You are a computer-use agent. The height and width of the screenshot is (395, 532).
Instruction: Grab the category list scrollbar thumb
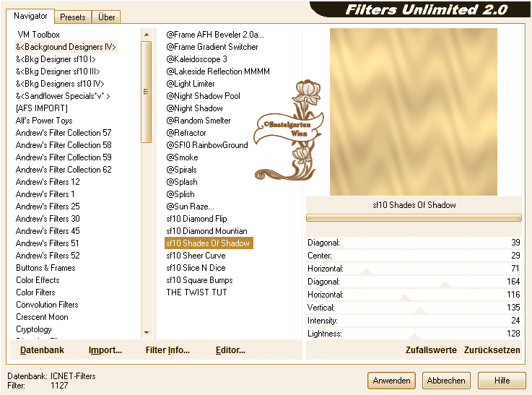147,92
